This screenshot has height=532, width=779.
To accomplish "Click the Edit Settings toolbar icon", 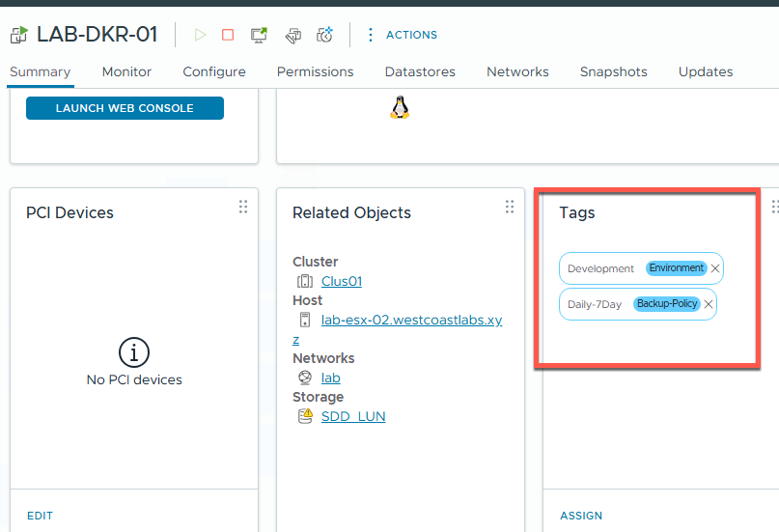I will tap(292, 35).
